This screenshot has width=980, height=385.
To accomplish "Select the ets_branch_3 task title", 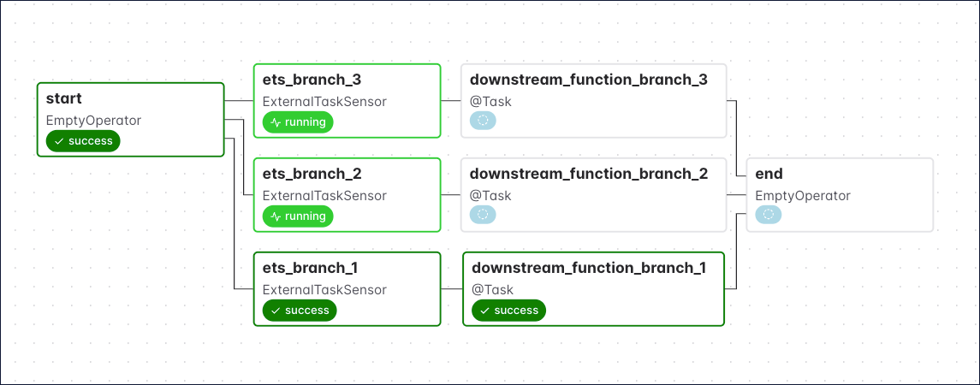I will click(x=312, y=80).
